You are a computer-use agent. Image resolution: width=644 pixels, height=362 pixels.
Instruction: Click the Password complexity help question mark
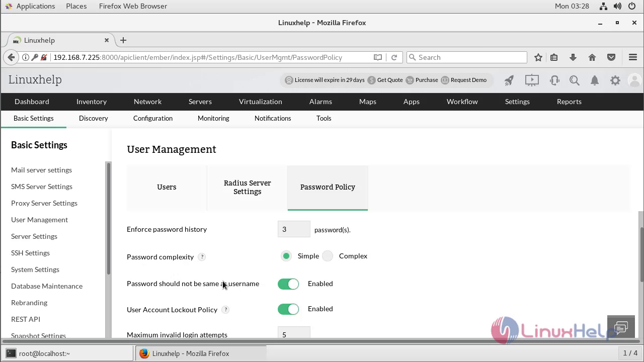[202, 256]
